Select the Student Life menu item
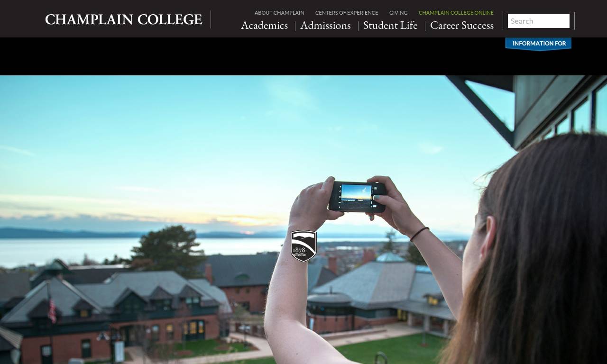This screenshot has height=364, width=607. pos(390,25)
